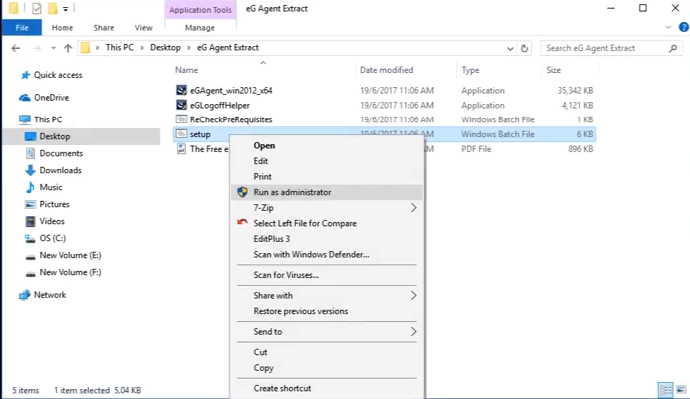Screen dimensions: 690x399
Task: Click the Music note icon in sidebar
Action: pyautogui.click(x=30, y=187)
